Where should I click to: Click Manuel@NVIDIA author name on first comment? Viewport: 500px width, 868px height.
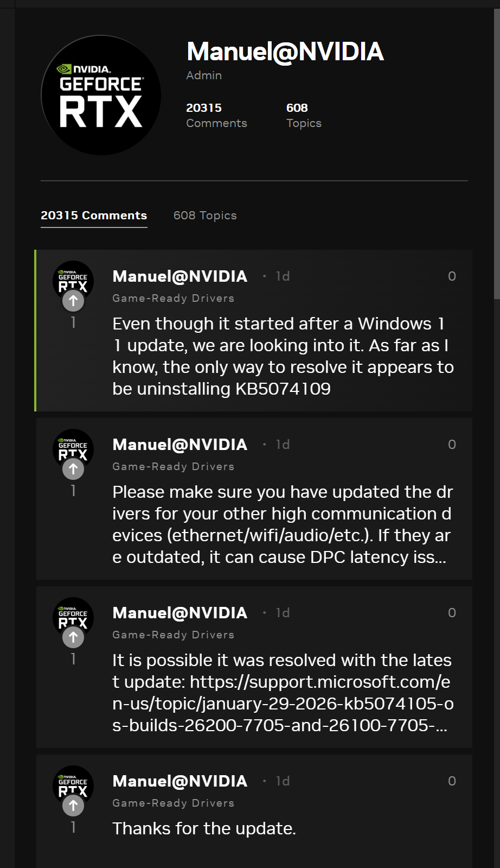(x=180, y=276)
